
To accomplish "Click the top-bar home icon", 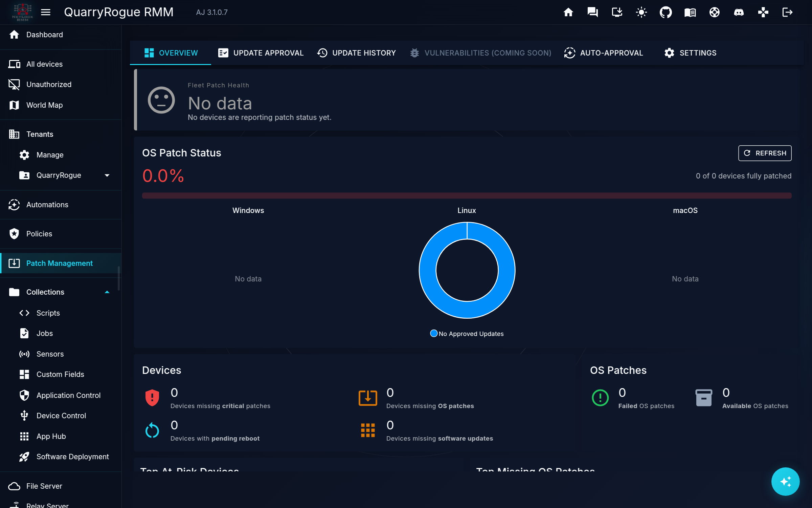I will [x=568, y=12].
